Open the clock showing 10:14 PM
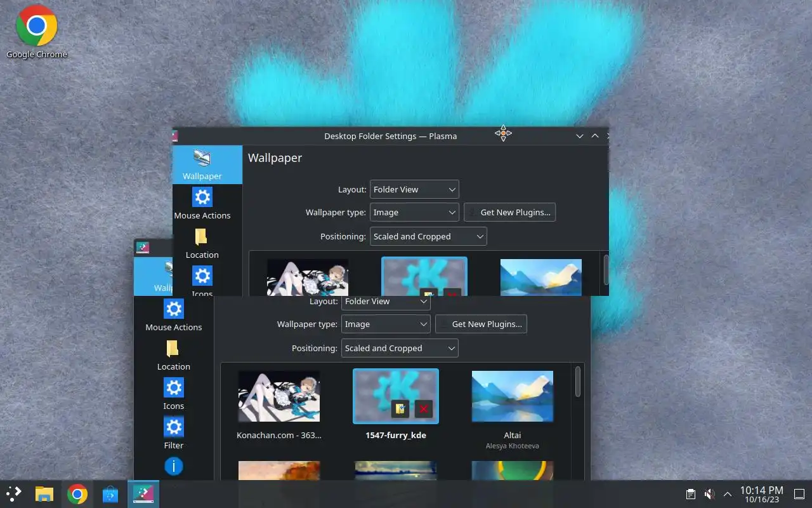This screenshot has width=812, height=508. coord(761,494)
